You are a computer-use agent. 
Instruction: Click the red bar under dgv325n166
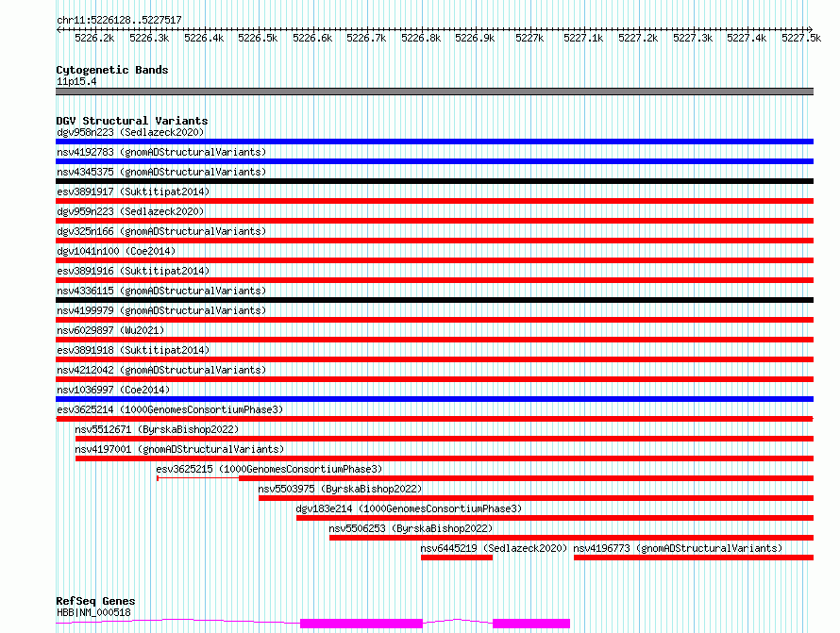tap(434, 241)
